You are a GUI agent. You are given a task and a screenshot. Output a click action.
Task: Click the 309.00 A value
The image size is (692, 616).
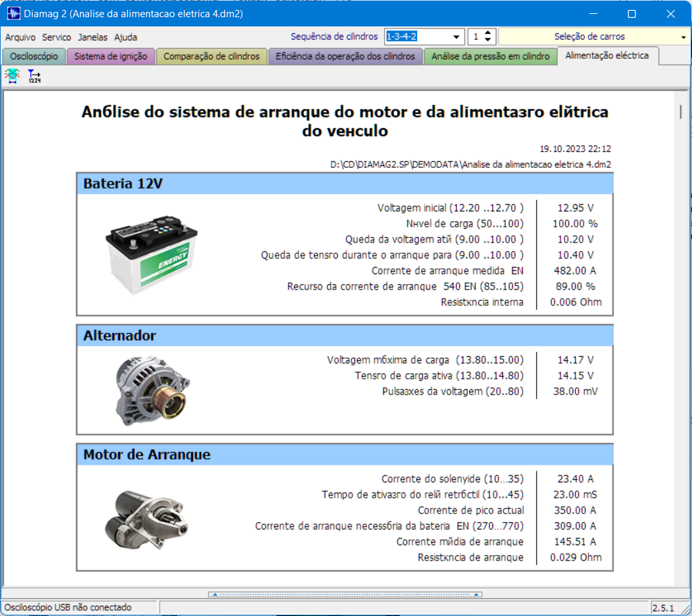point(576,526)
